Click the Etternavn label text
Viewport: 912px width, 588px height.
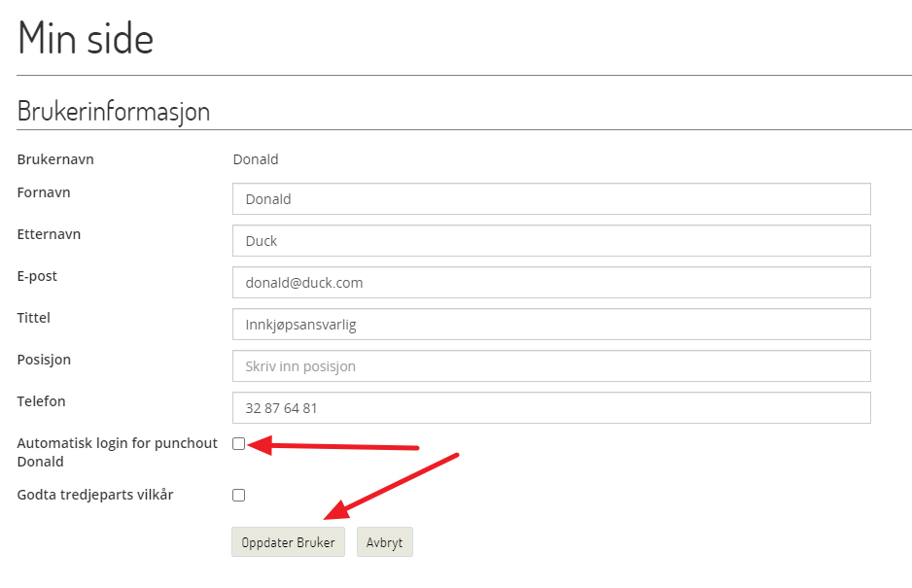point(49,234)
